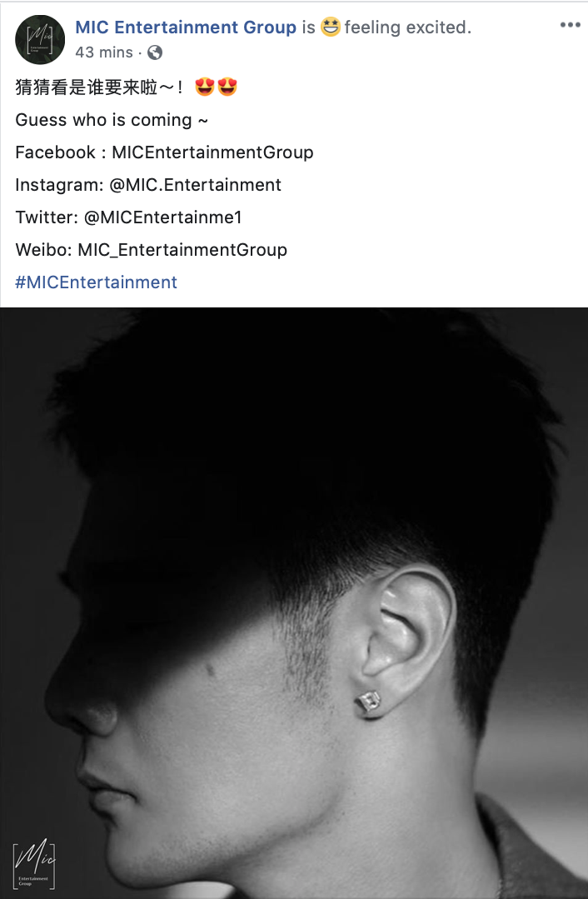Select the 'feeling excited' status text
The image size is (588, 899).
(407, 27)
